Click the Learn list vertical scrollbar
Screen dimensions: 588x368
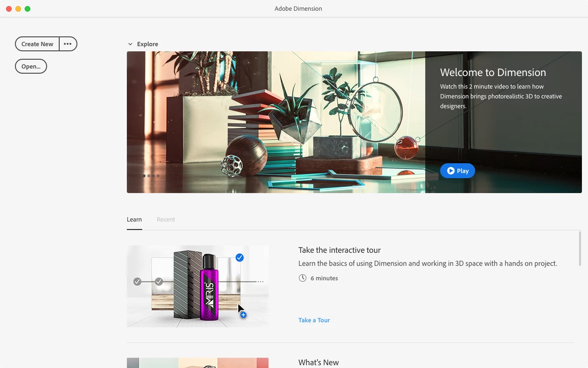(580, 249)
